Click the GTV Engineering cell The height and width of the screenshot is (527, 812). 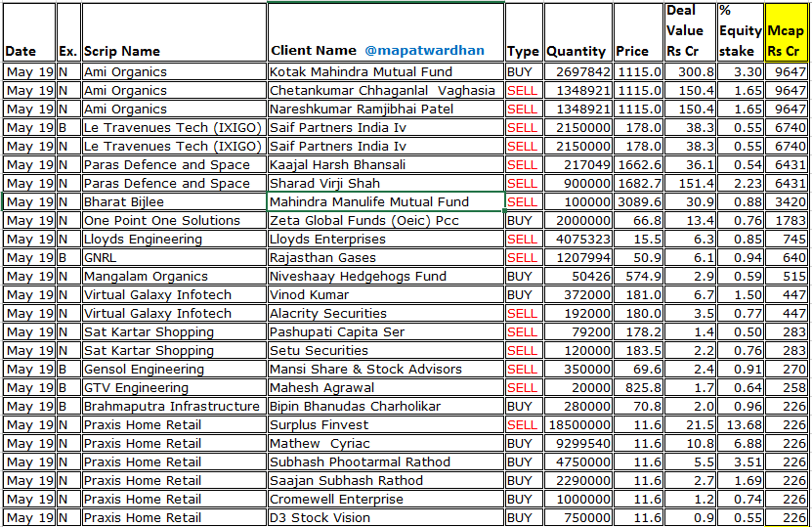(174, 387)
